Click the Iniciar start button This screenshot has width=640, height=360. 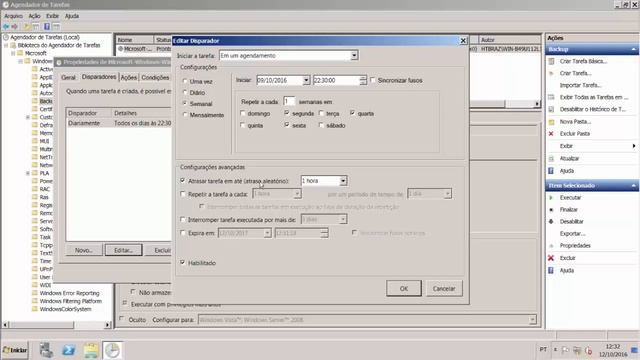pyautogui.click(x=15, y=350)
